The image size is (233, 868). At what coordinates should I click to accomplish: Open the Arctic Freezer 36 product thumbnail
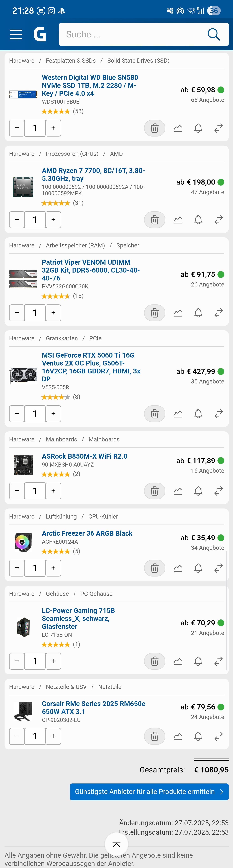coord(23,542)
